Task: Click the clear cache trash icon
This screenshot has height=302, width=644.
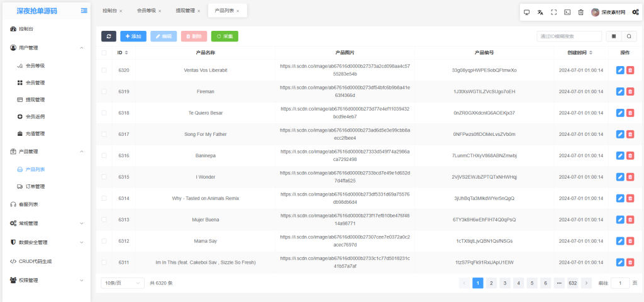Action: coord(580,12)
